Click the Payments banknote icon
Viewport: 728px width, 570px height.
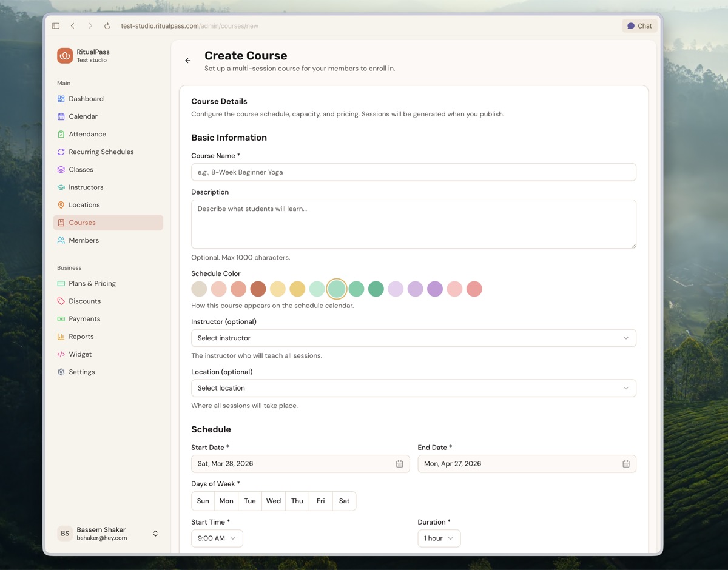(61, 318)
